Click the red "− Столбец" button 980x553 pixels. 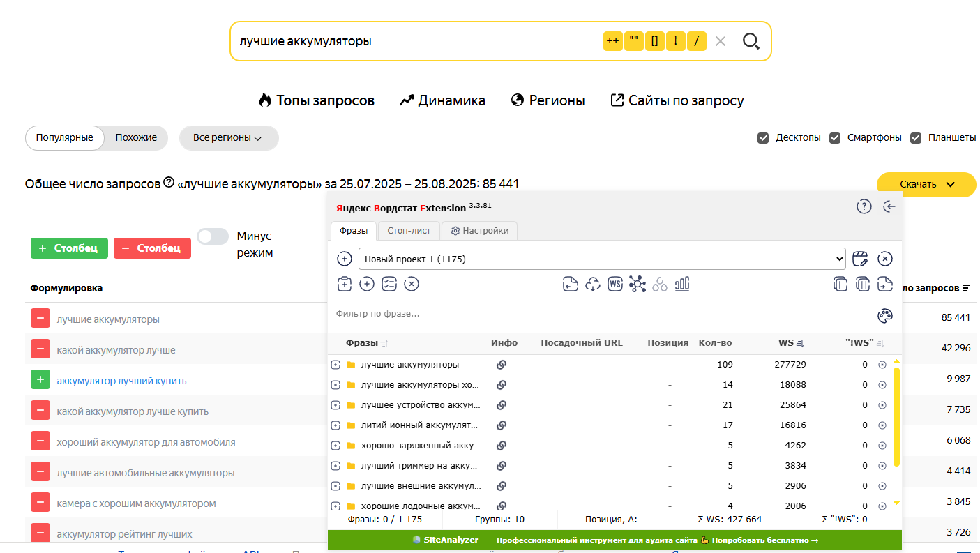(x=152, y=248)
